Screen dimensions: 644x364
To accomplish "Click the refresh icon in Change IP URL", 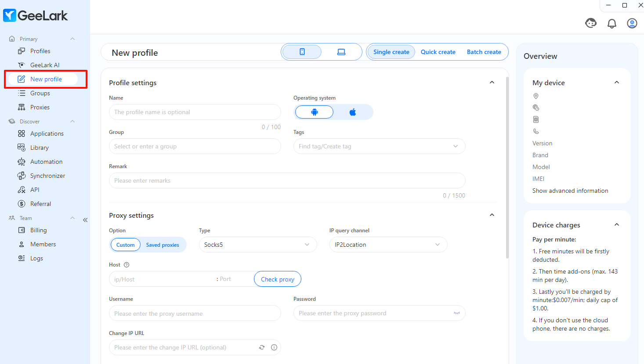I will [262, 347].
